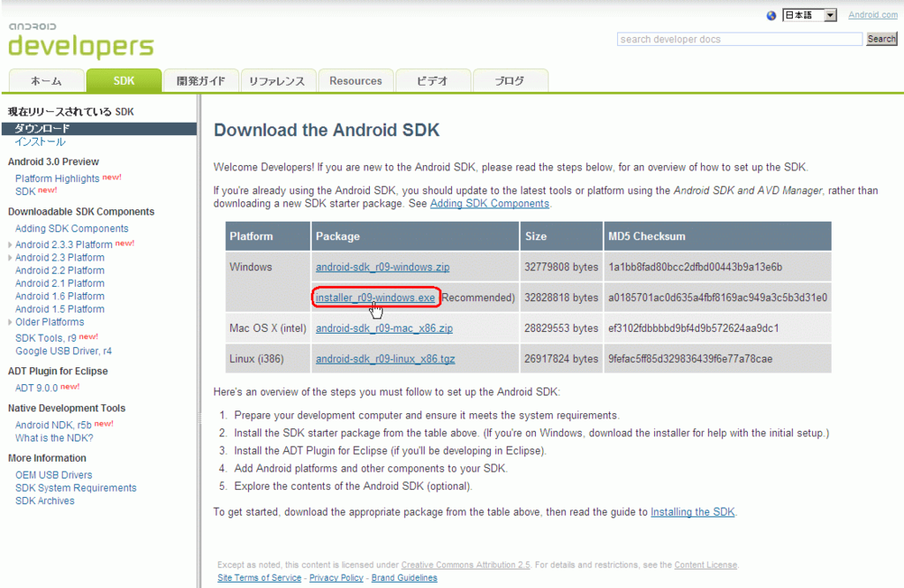The width and height of the screenshot is (904, 588).
Task: Download android-sdk_r09-windows.zip
Action: [x=383, y=267]
